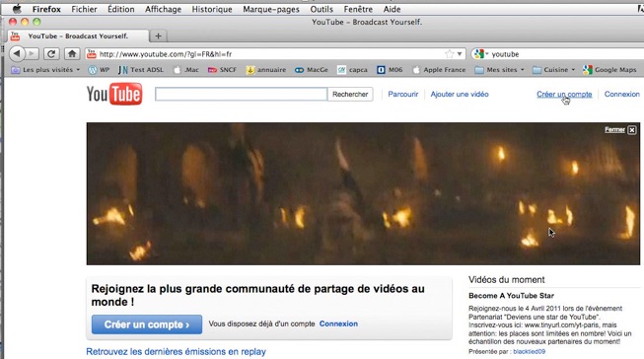Open the .Mac bookmark
Screen dimensions: 644x359
[186, 70]
